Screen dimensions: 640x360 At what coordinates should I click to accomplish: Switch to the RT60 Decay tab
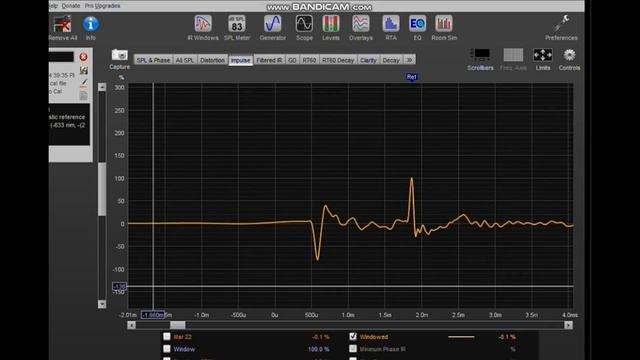[x=338, y=60]
